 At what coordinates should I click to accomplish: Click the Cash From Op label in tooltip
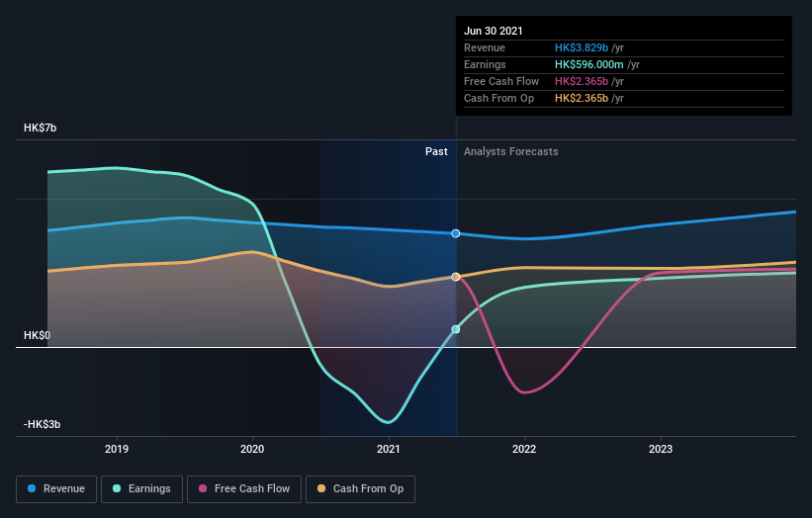pyautogui.click(x=498, y=98)
